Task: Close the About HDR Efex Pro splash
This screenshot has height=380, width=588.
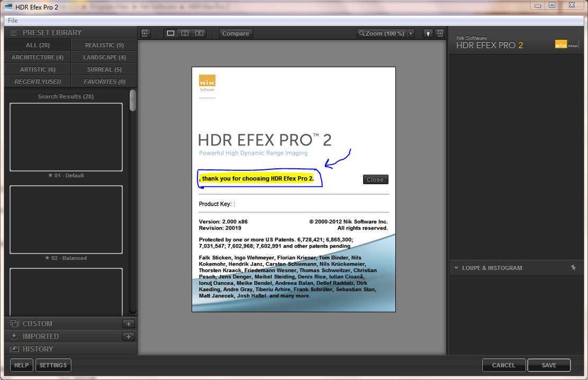Action: pos(375,179)
